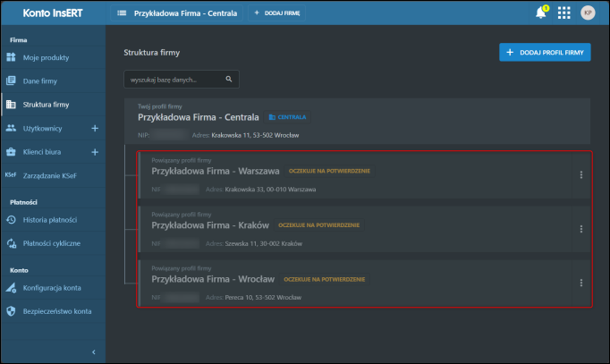Open the apps grid launcher icon
This screenshot has width=610, height=364.
[x=564, y=13]
